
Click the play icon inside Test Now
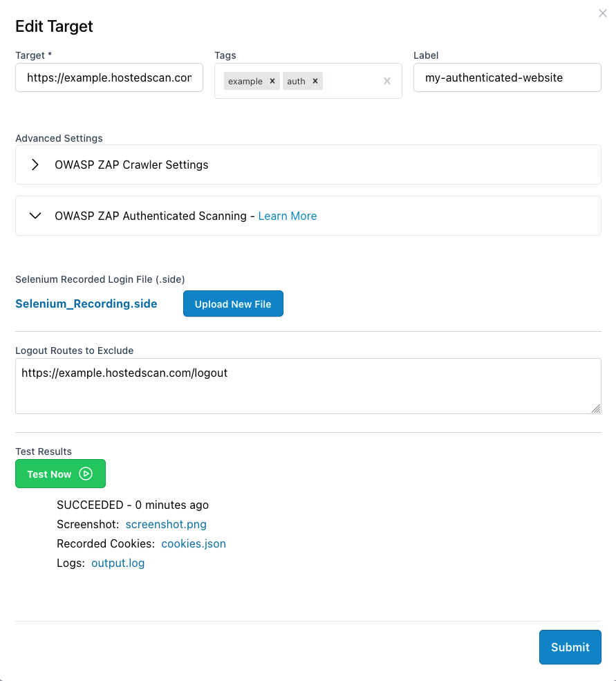[x=86, y=474]
